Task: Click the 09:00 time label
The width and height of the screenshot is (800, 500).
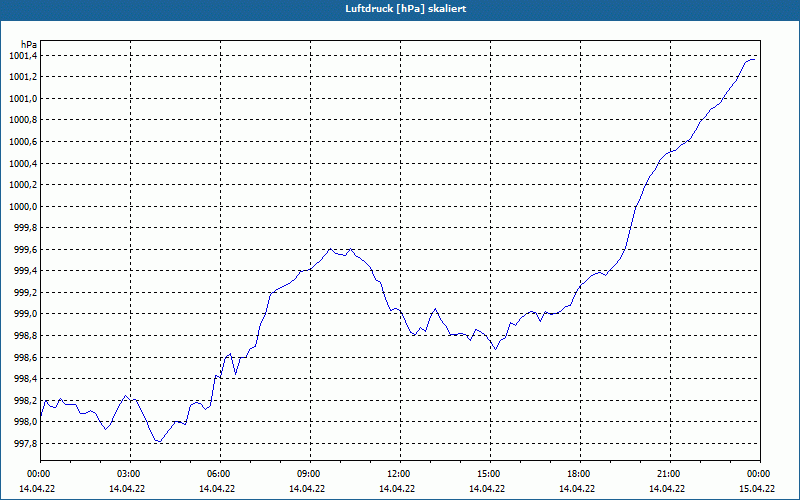Action: (308, 473)
